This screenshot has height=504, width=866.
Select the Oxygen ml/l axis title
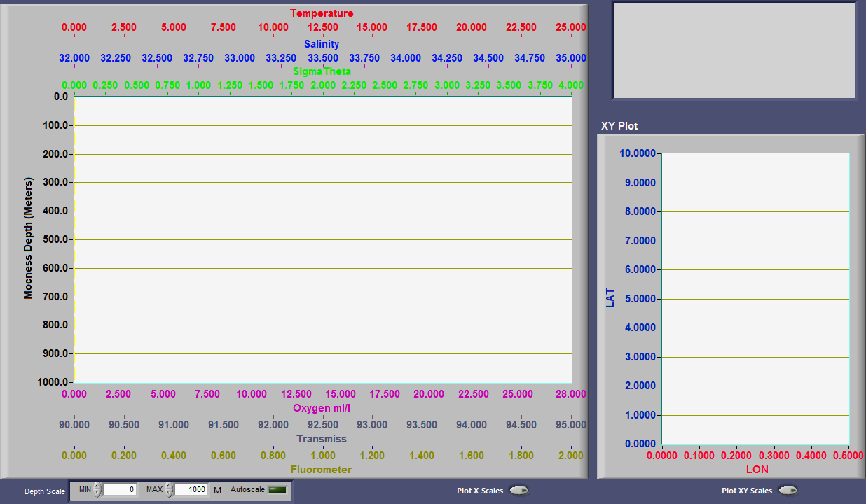[x=322, y=408]
